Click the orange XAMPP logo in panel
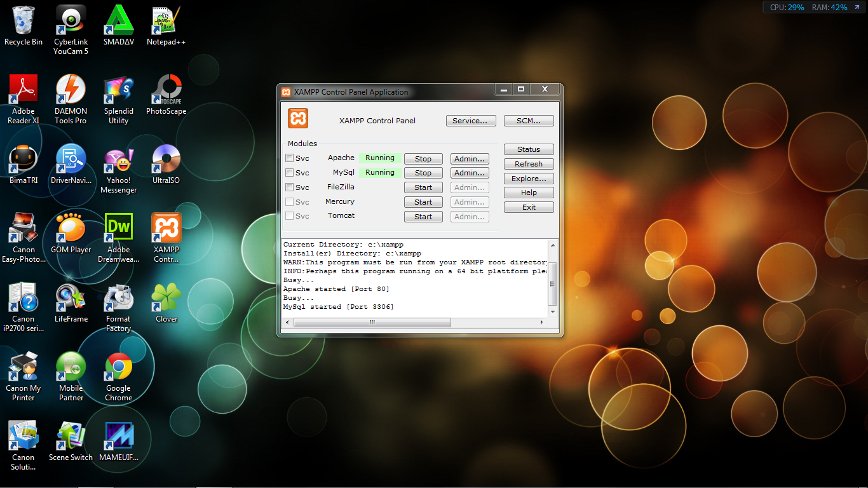The image size is (868, 488). [298, 118]
